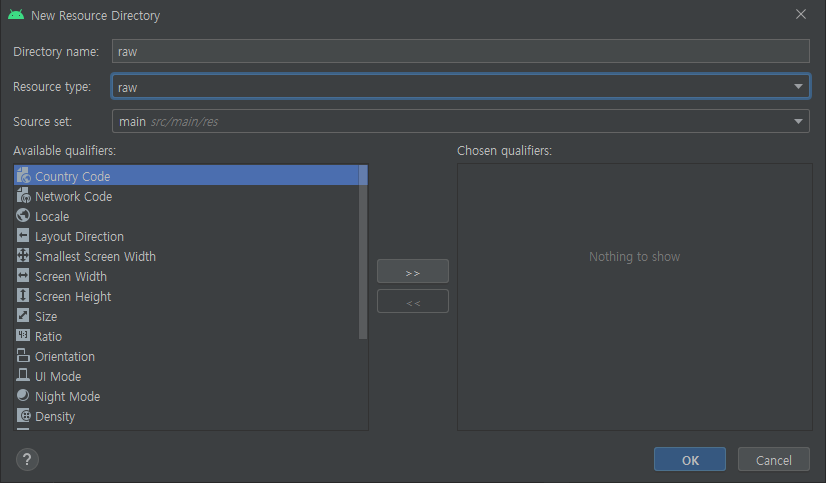Click the Layout Direction icon
826x483 pixels.
click(x=23, y=235)
